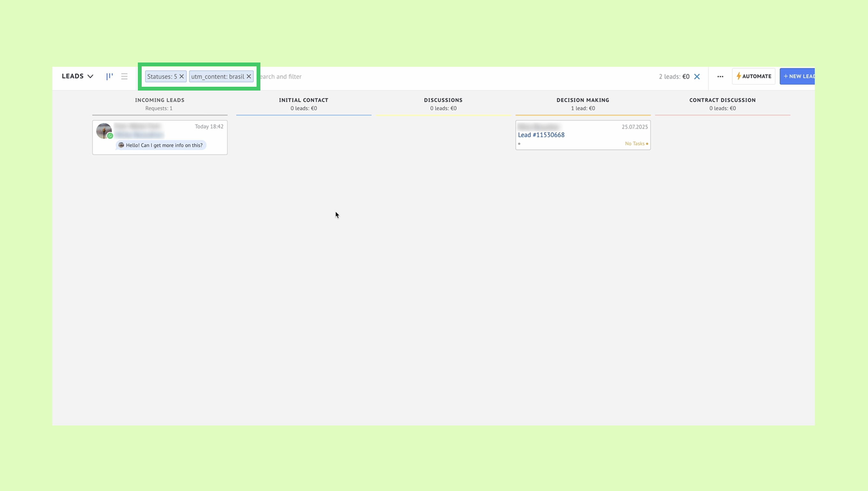Select the Contract Discussion column header
The image size is (868, 491).
click(722, 100)
